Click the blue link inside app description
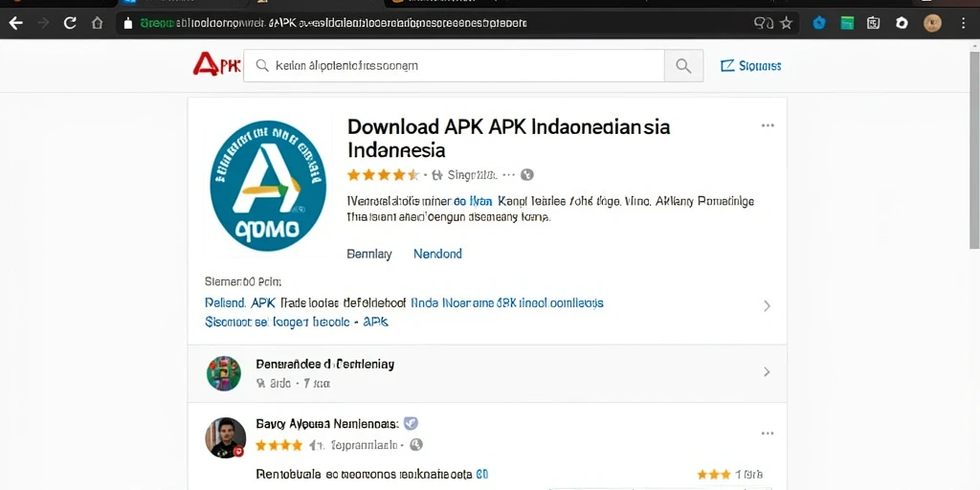Image resolution: width=980 pixels, height=490 pixels. (473, 202)
